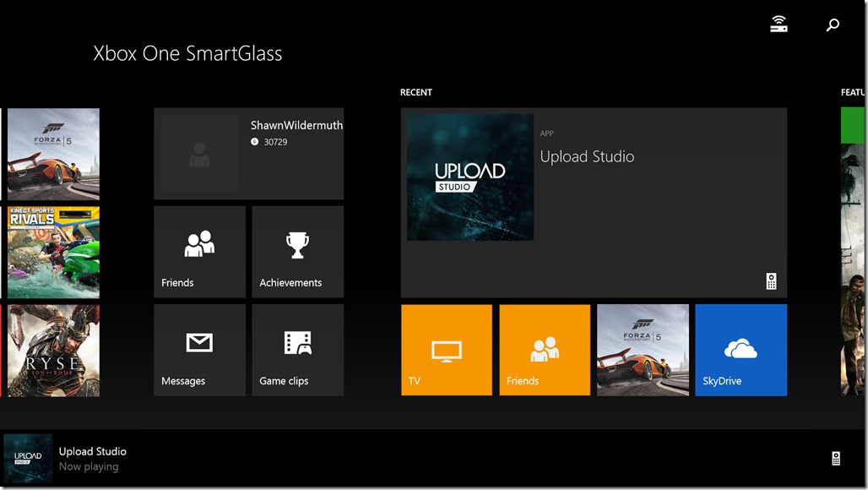Open the ShawnWildermuth profile tile
This screenshot has height=490, width=868.
[x=248, y=154]
